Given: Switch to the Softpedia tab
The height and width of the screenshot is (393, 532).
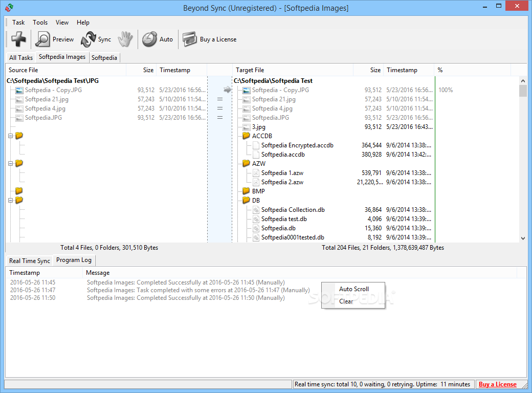Looking at the screenshot, I should click(x=104, y=58).
